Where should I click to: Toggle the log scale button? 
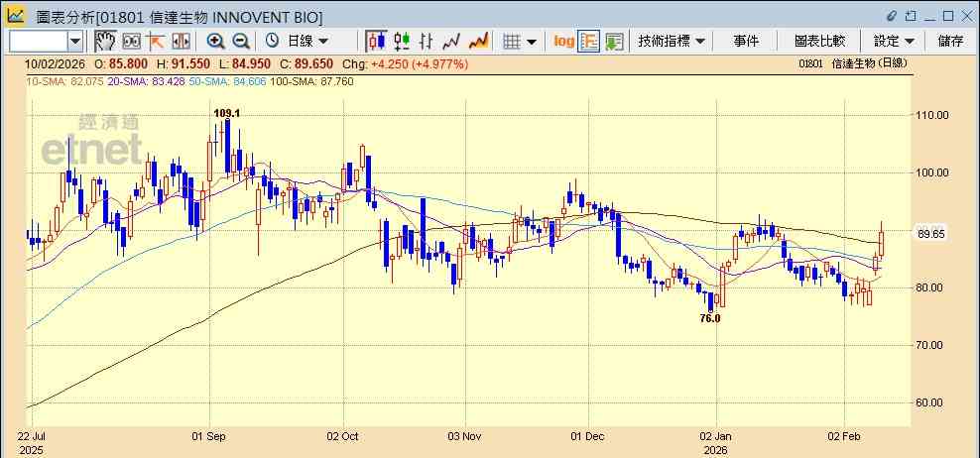click(563, 42)
